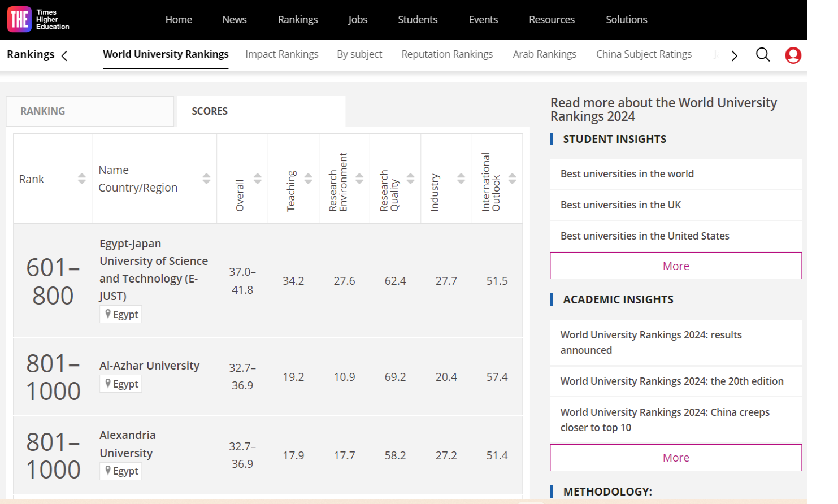This screenshot has width=838, height=504.
Task: Sort by International Outlook column arrows
Action: (x=513, y=179)
